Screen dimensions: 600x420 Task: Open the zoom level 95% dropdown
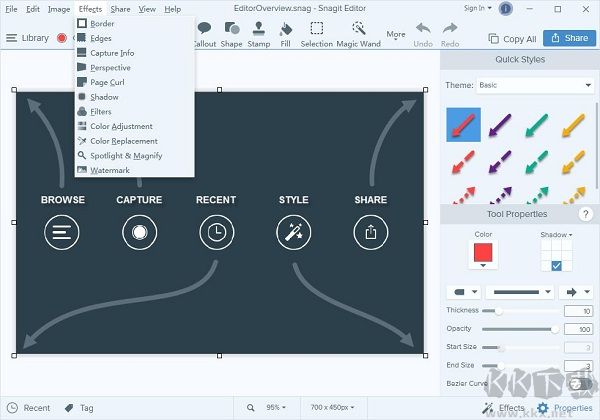275,408
